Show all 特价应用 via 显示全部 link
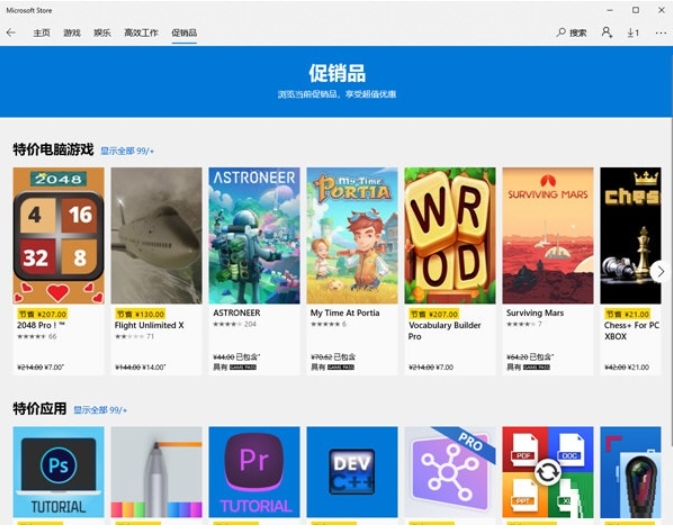 click(x=100, y=410)
